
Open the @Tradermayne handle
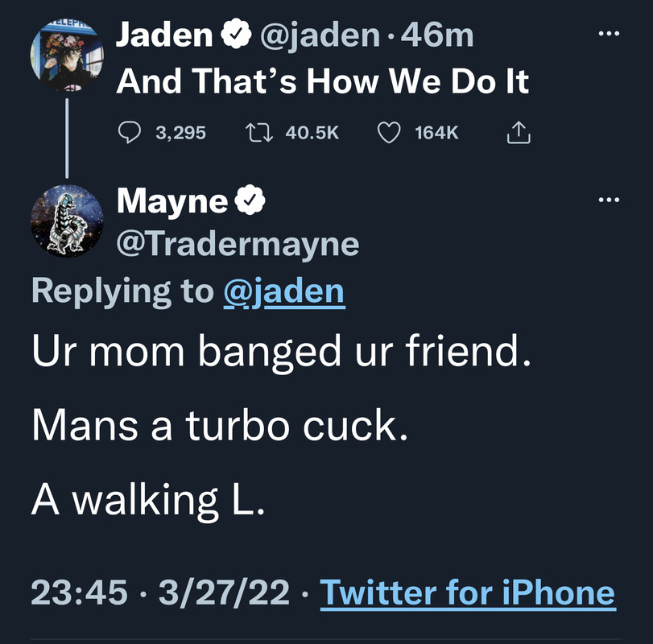click(238, 244)
